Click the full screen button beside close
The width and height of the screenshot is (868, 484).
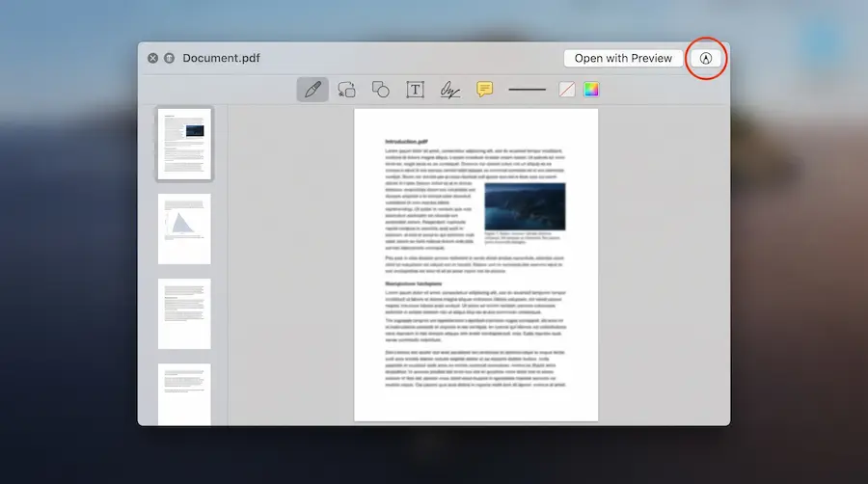[x=170, y=58]
